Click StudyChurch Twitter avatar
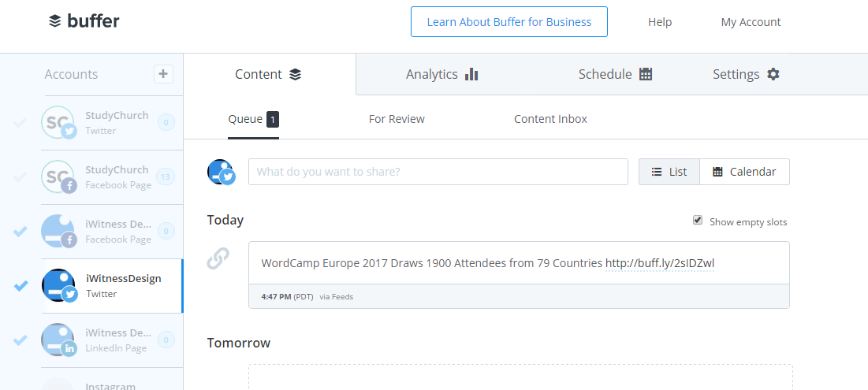The height and width of the screenshot is (390, 868). (58, 122)
